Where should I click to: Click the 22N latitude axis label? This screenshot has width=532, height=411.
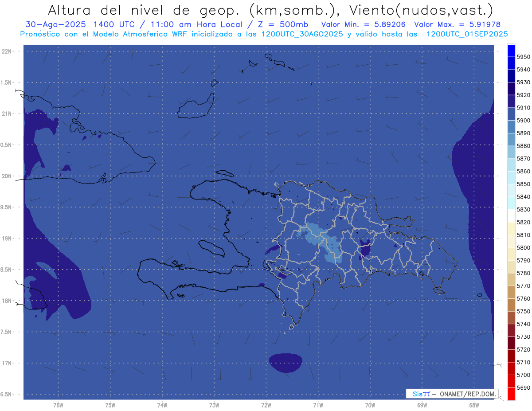[x=7, y=51]
